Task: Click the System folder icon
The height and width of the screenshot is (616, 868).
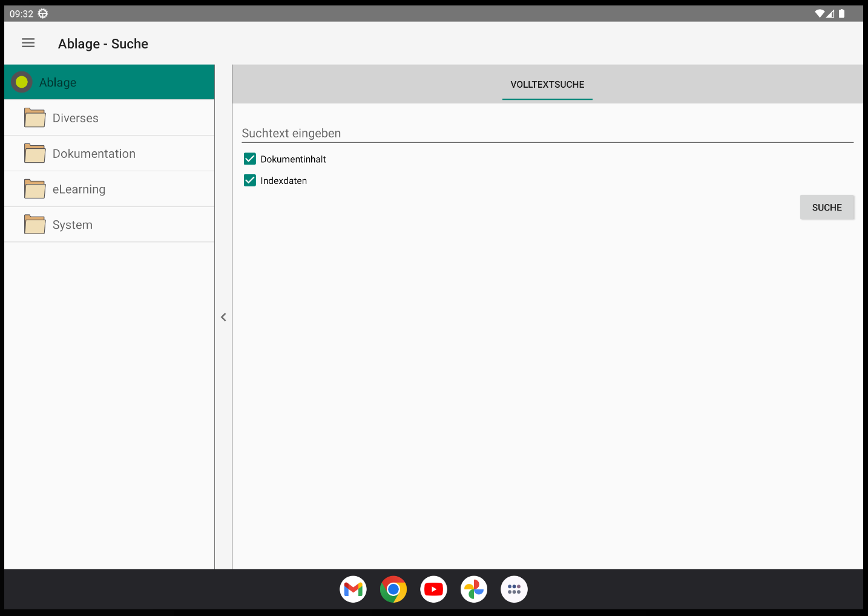Action: click(x=35, y=224)
